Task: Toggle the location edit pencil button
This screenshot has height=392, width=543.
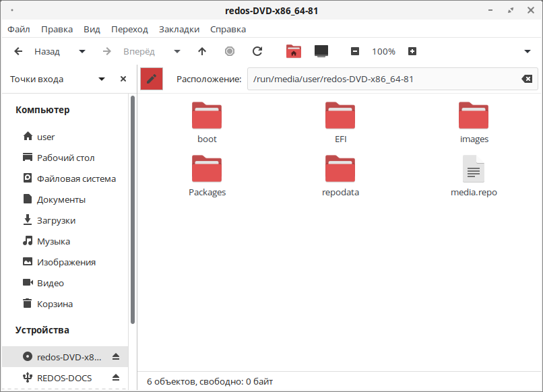Action: pyautogui.click(x=152, y=79)
